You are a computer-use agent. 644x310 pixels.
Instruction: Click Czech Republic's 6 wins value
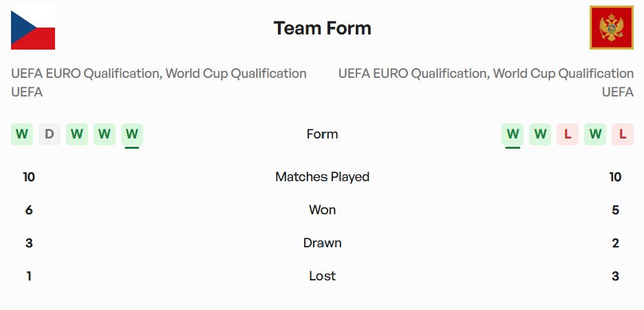tap(29, 209)
